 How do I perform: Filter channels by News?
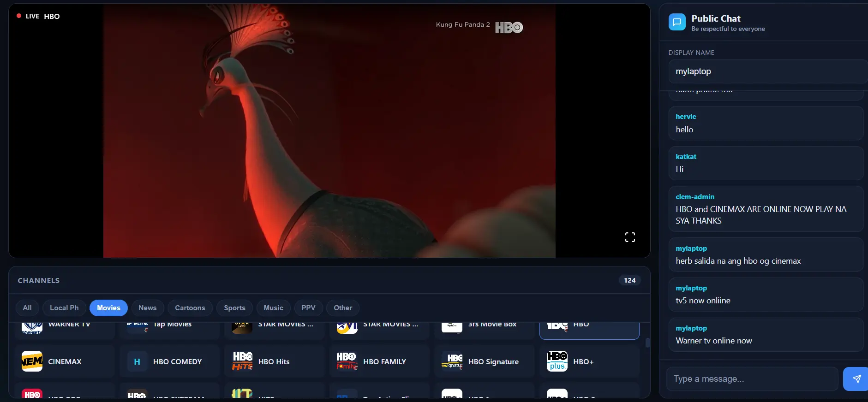[148, 308]
